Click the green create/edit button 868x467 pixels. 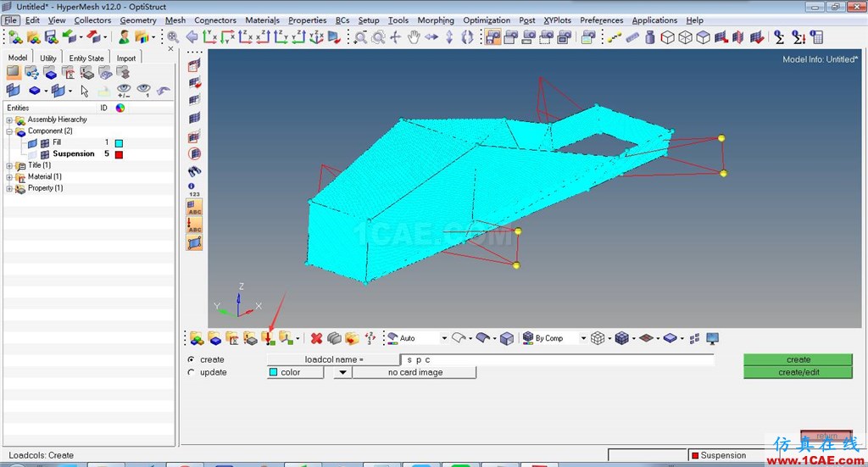798,372
